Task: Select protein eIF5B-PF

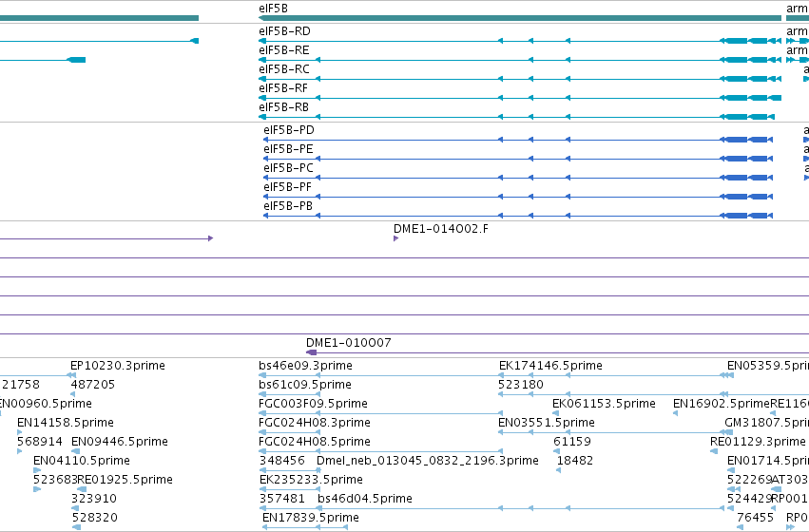Action: point(518,197)
